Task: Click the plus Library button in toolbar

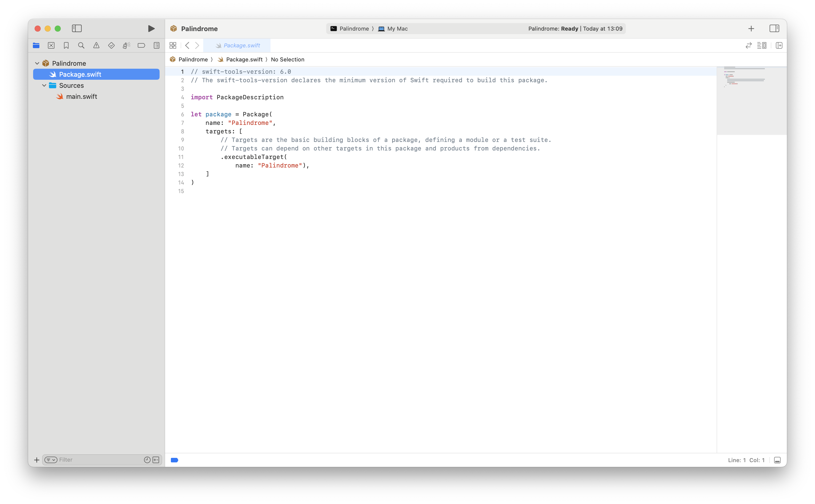Action: pos(751,29)
